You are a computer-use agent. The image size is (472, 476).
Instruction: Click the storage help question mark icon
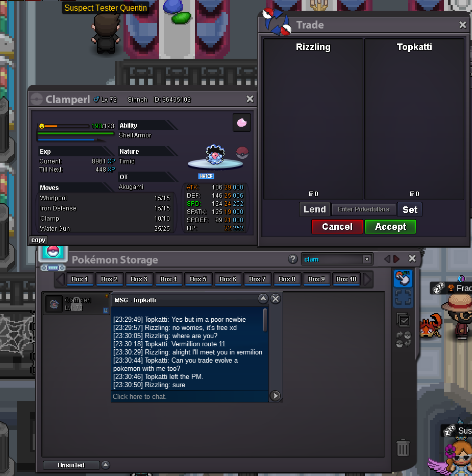(x=293, y=259)
